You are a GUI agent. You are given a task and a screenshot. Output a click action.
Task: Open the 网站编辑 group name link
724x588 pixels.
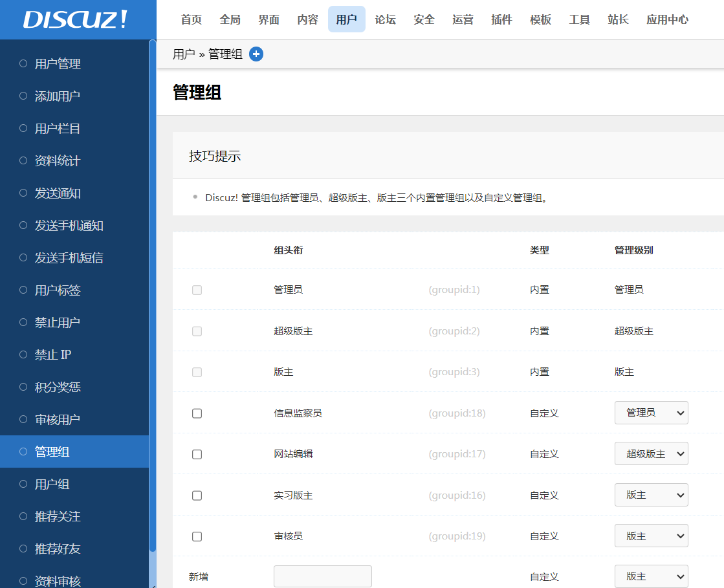tap(293, 453)
